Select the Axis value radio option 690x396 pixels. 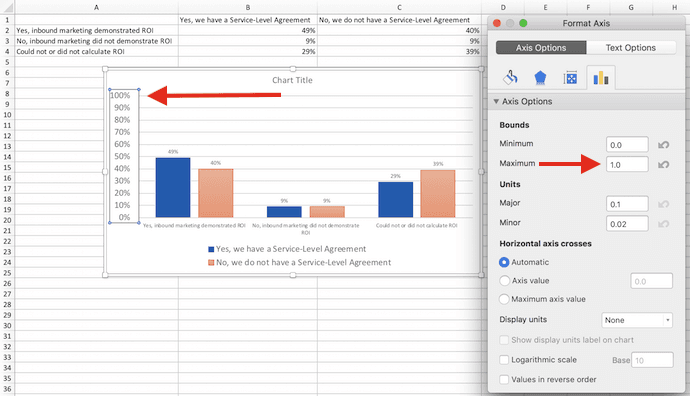[504, 281]
